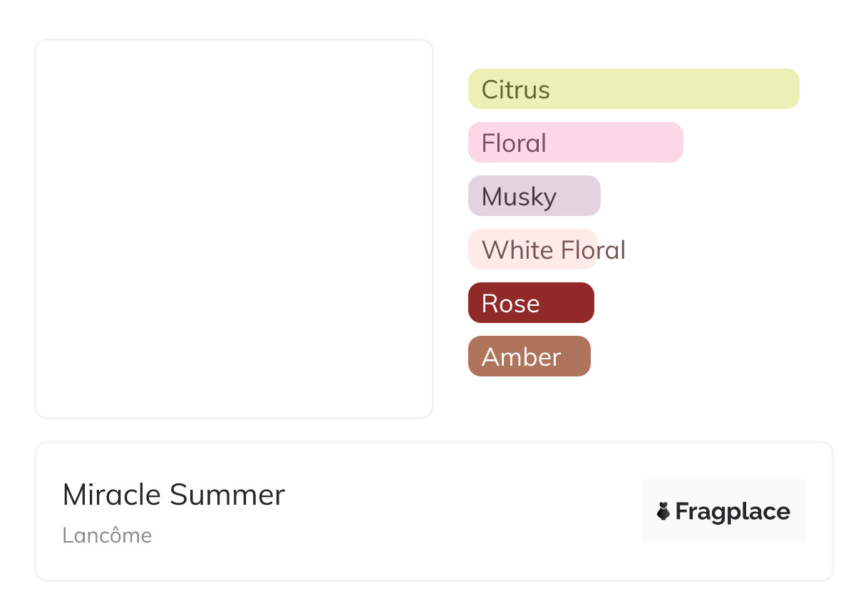Click the 'Amber' text label
This screenshot has height=616, width=868.
coord(521,357)
